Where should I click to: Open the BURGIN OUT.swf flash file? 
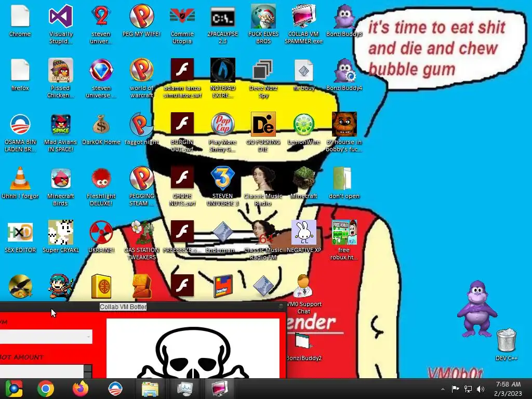point(182,132)
